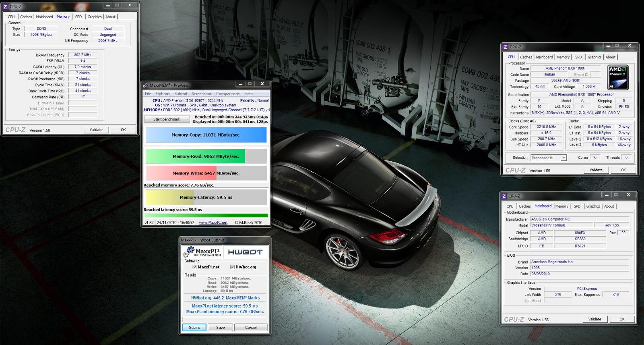Image resolution: width=644 pixels, height=345 pixels.
Task: Click the Memory-Latency 59.5 ns bar
Action: point(206,197)
